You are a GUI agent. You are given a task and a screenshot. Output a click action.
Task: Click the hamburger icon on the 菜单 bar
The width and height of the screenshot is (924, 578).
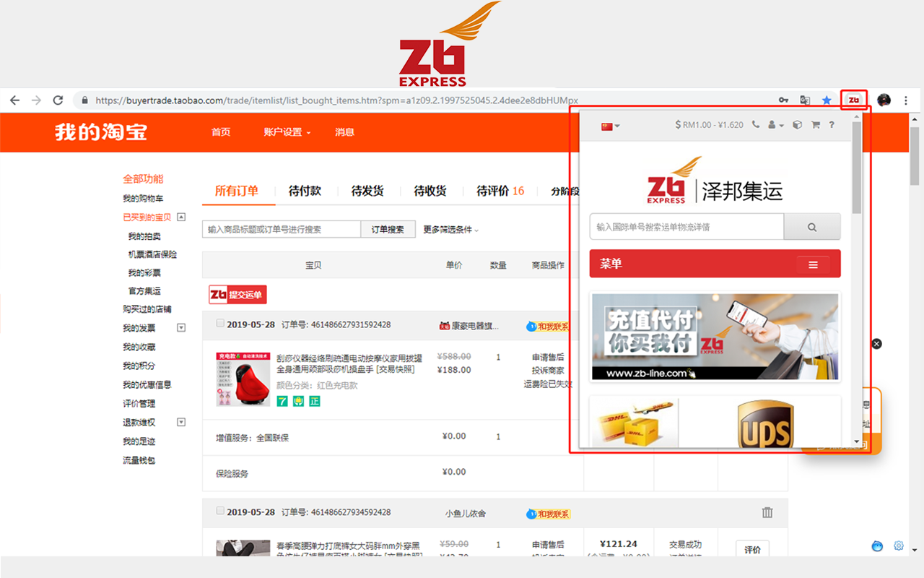click(x=813, y=264)
